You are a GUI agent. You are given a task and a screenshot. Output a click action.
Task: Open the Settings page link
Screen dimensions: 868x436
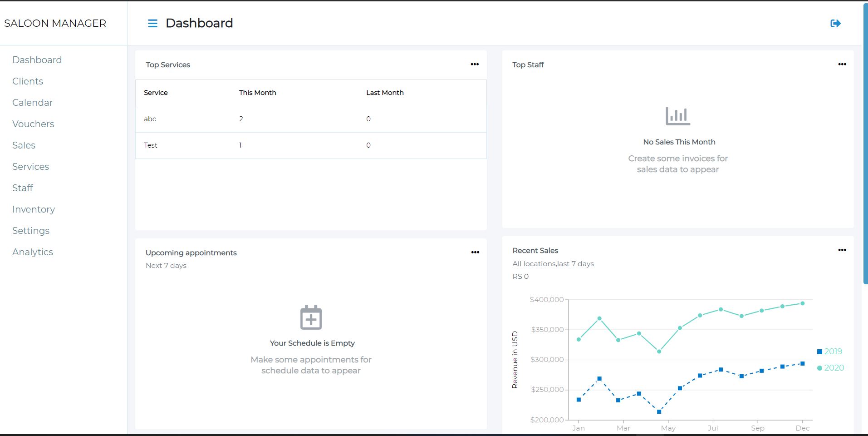[31, 231]
